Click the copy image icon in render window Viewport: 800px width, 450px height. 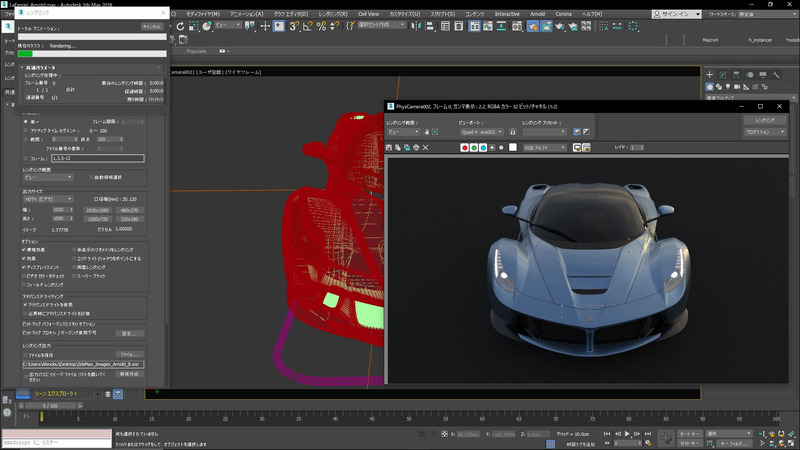point(399,147)
